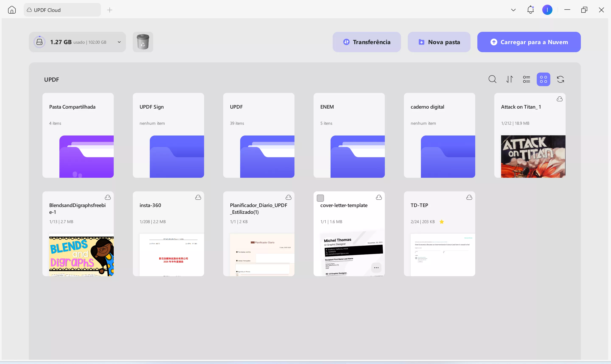Open the sort order icon

[509, 79]
